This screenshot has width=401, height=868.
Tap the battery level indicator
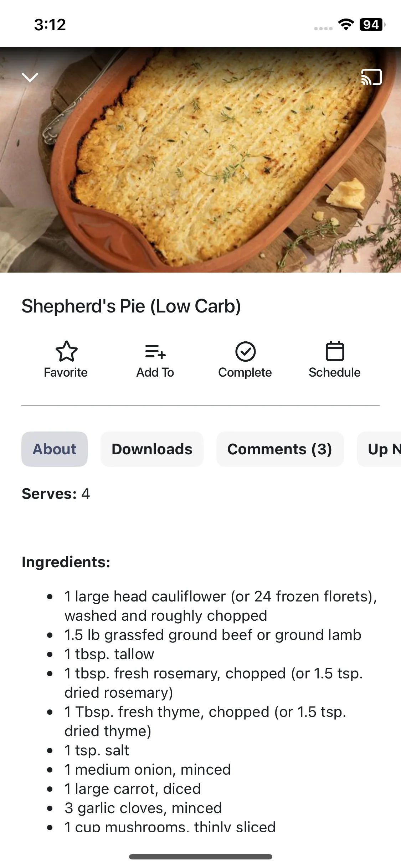(x=372, y=24)
